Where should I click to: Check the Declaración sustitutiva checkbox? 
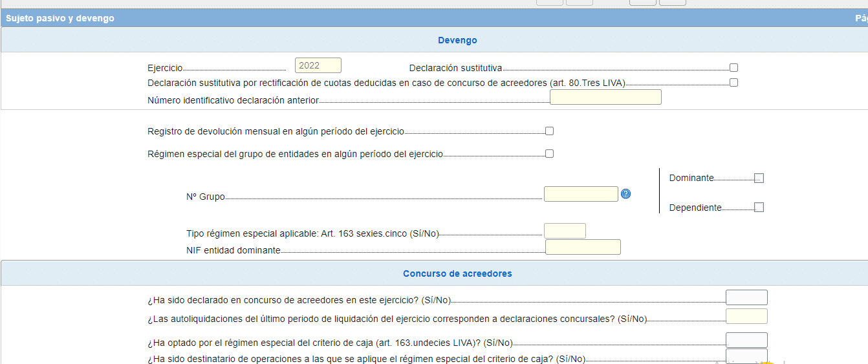click(733, 67)
